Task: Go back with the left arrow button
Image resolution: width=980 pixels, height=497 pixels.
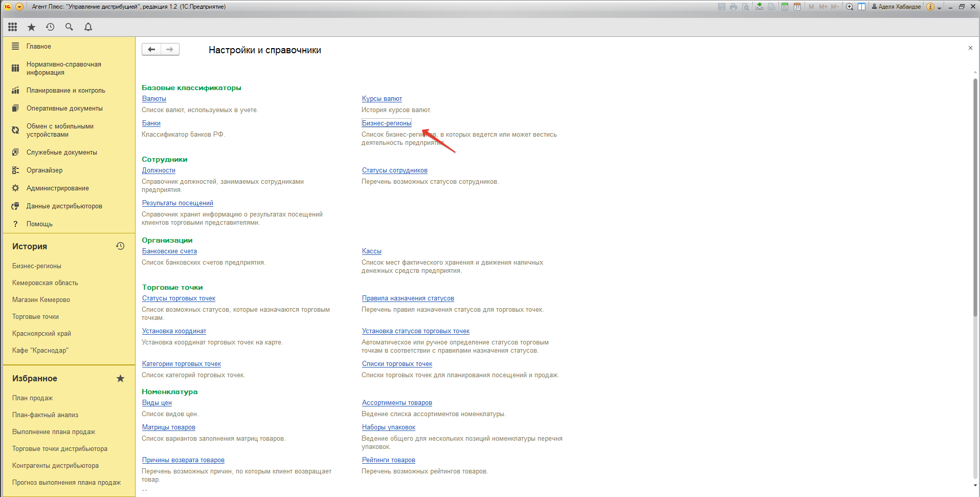Action: pos(151,49)
